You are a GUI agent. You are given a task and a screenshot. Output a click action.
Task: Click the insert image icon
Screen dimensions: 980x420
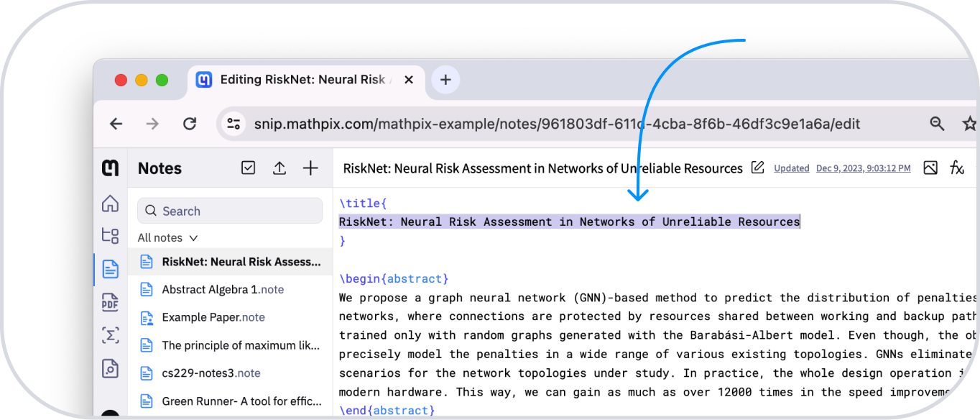tap(930, 168)
